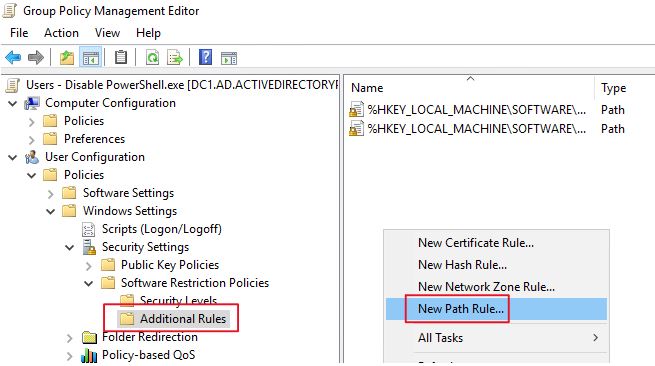Click the Group Policy Management Editor title icon
The height and width of the screenshot is (366, 655).
10,11
